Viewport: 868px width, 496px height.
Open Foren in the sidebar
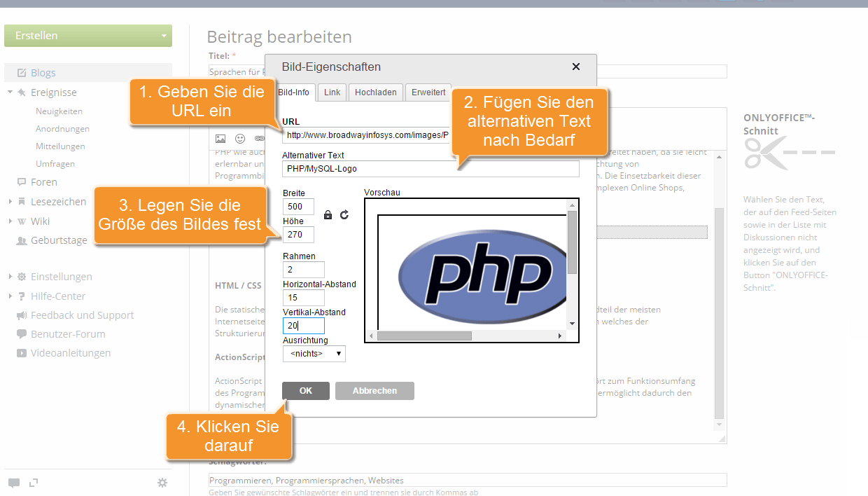44,182
